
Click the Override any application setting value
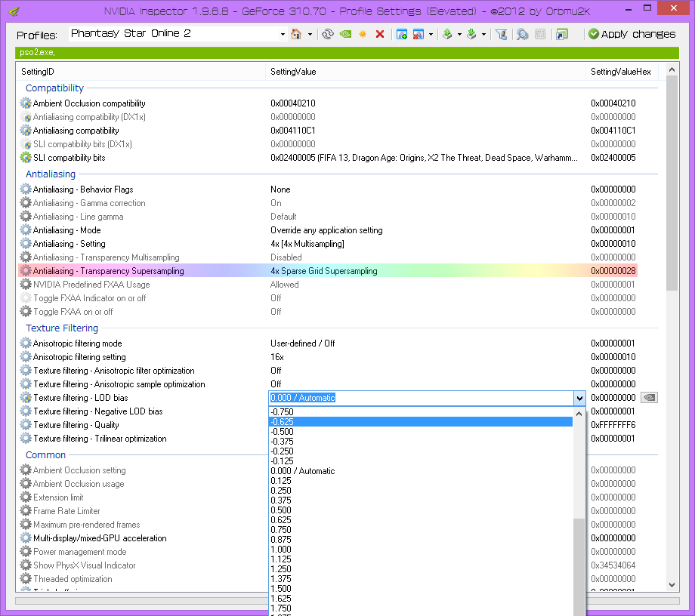point(326,230)
